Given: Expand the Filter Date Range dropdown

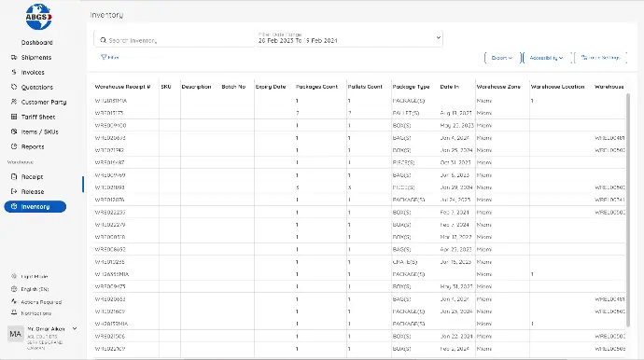Looking at the screenshot, I should pos(349,38).
